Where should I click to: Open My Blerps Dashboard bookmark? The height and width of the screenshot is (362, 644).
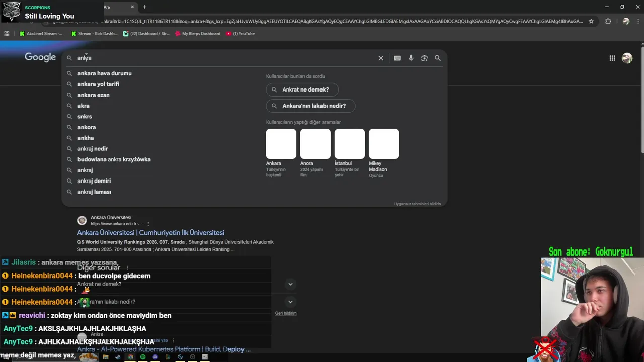[x=198, y=34]
